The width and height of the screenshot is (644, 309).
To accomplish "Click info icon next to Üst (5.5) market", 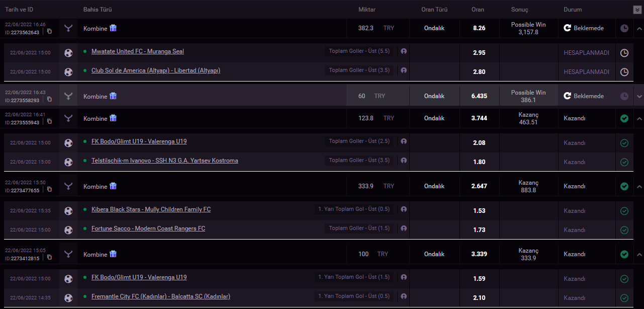I will click(x=404, y=51).
